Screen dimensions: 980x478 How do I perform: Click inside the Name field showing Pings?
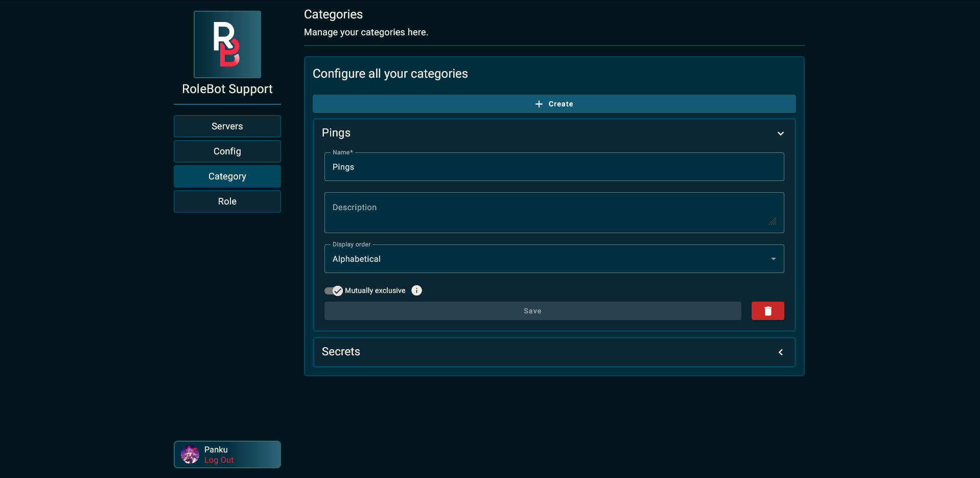(554, 167)
